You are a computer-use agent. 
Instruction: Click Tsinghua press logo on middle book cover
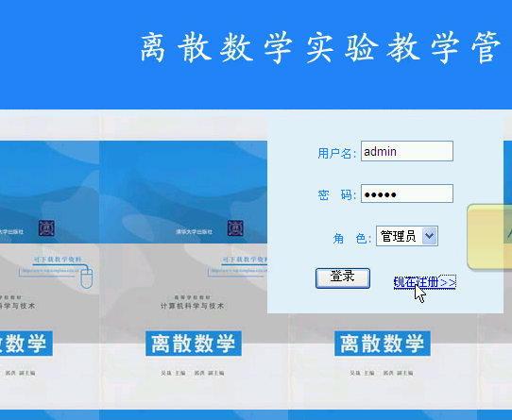tap(235, 228)
